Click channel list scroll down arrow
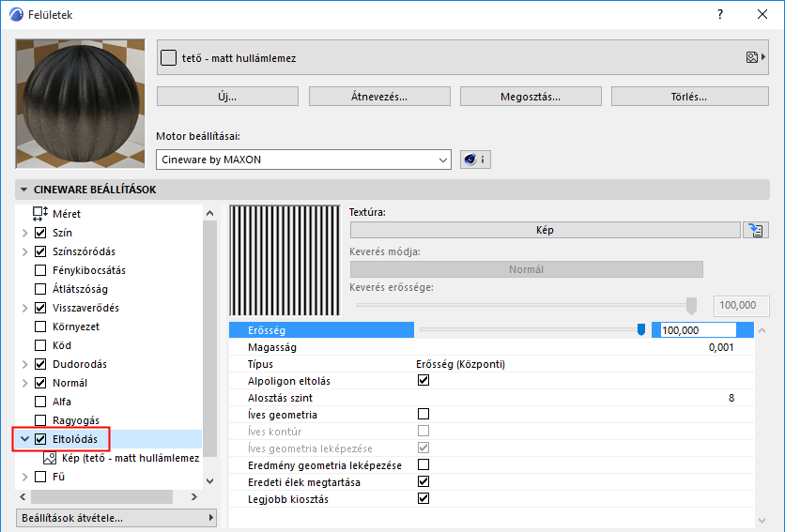 click(x=209, y=481)
